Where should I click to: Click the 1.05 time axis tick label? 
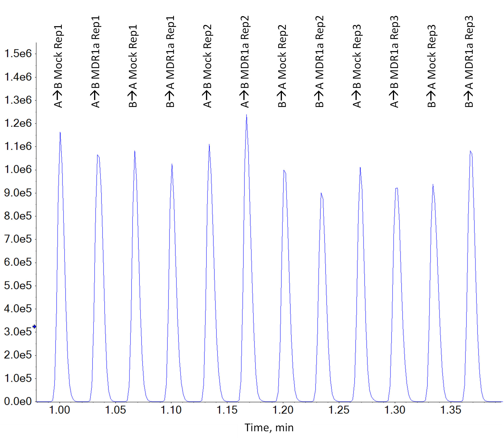pos(115,410)
